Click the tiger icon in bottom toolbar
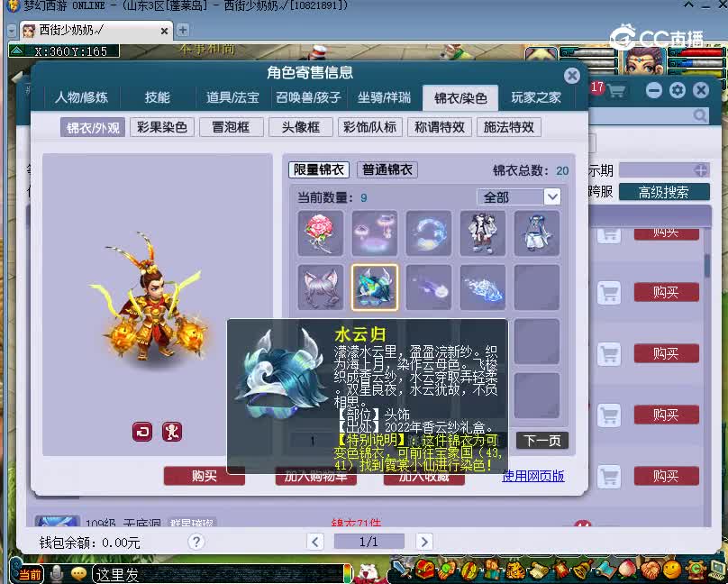The height and width of the screenshot is (584, 728). pyautogui.click(x=514, y=570)
